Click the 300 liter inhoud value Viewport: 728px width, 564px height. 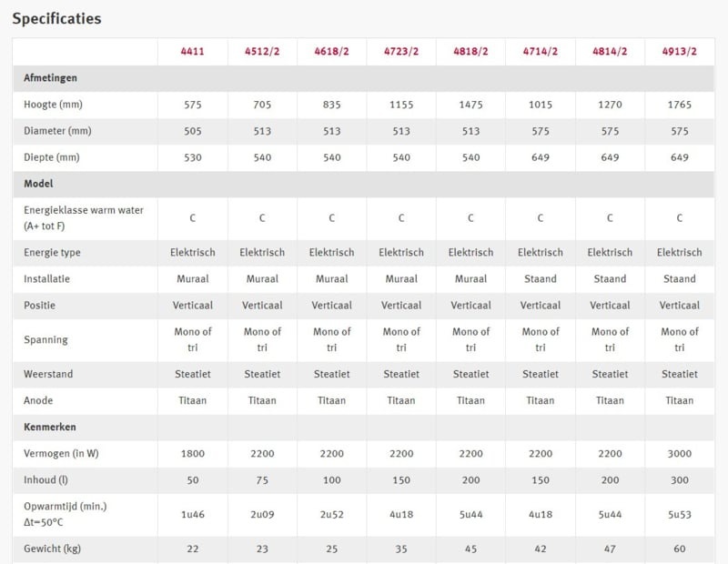pyautogui.click(x=679, y=480)
